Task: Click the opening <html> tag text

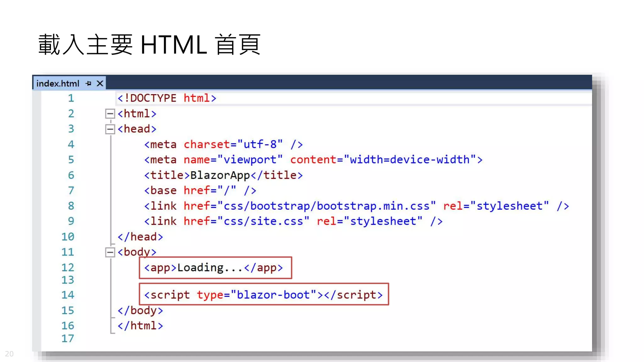Action: (137, 113)
